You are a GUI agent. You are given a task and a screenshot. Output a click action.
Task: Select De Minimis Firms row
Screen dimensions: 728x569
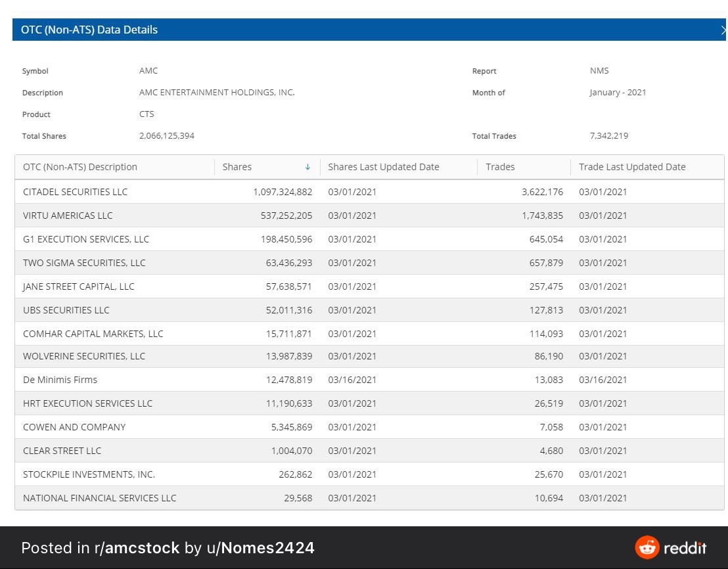pyautogui.click(x=369, y=380)
